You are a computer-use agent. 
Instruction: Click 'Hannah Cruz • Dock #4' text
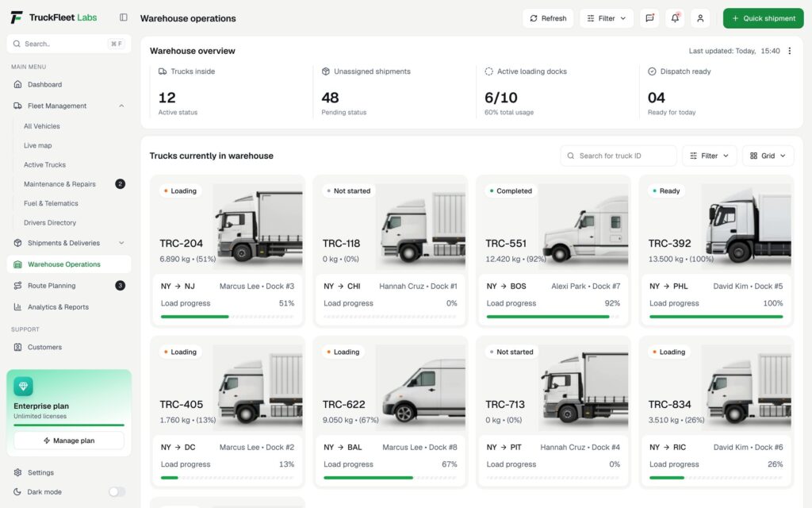point(580,448)
